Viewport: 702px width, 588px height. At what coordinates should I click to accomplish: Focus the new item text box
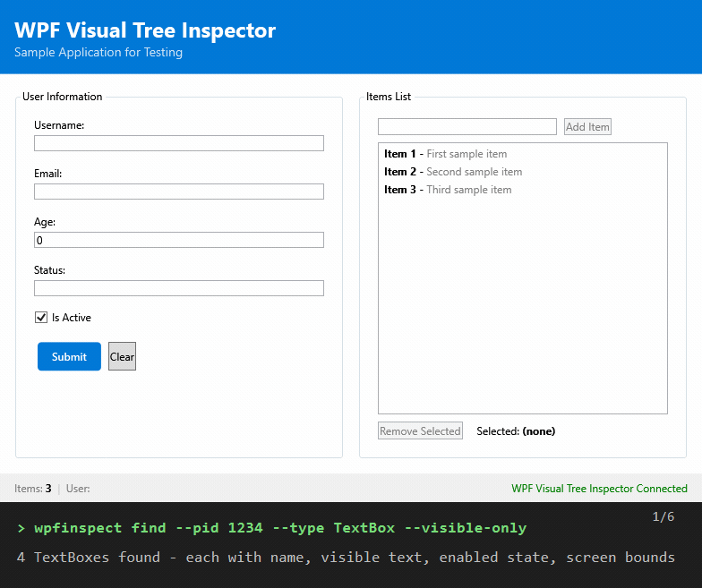(x=467, y=127)
